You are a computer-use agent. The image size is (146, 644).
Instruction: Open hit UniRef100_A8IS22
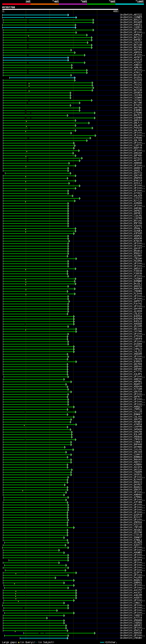pos(131,15)
